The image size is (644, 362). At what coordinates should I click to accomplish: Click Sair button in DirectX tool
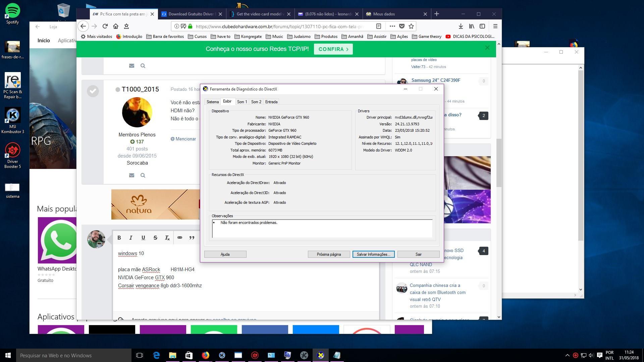[x=418, y=254]
